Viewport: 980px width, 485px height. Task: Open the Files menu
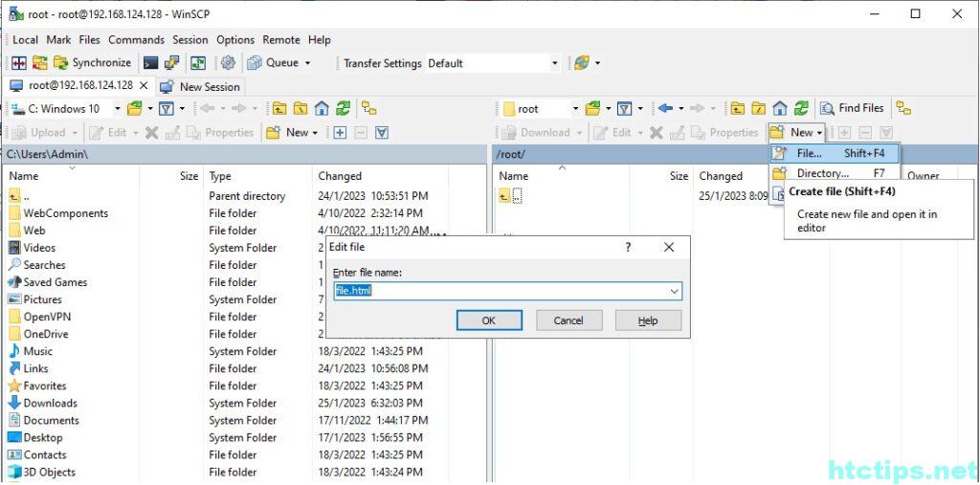tap(89, 40)
